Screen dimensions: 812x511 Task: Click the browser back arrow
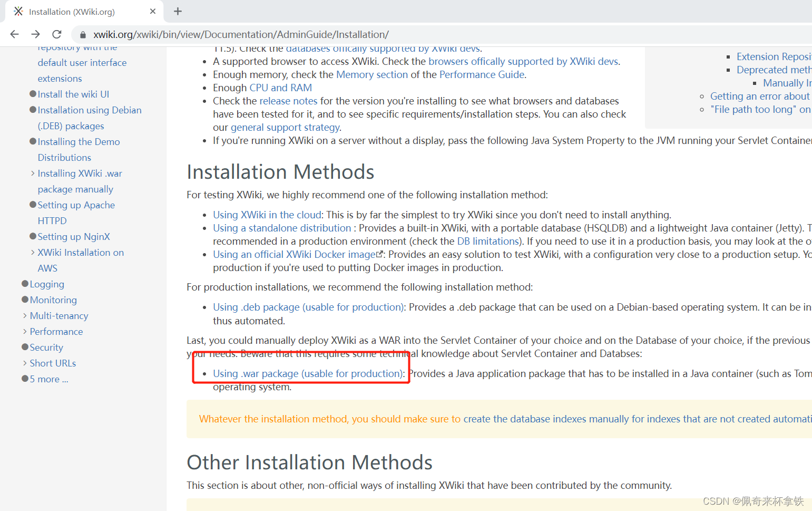click(x=14, y=34)
